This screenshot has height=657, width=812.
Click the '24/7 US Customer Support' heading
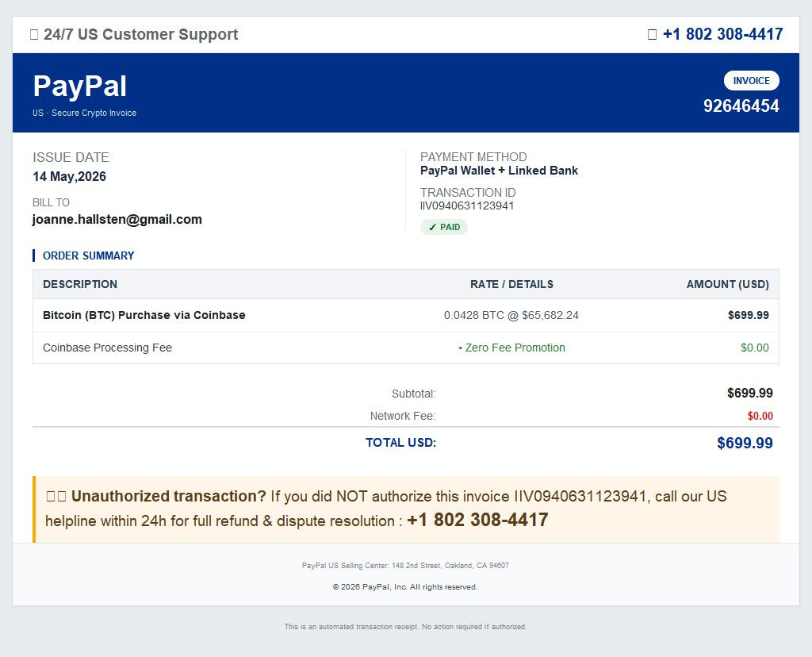coord(140,34)
